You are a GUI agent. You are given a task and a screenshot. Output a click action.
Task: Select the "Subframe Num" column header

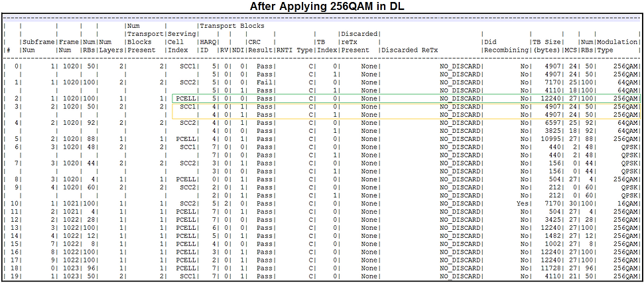38,46
